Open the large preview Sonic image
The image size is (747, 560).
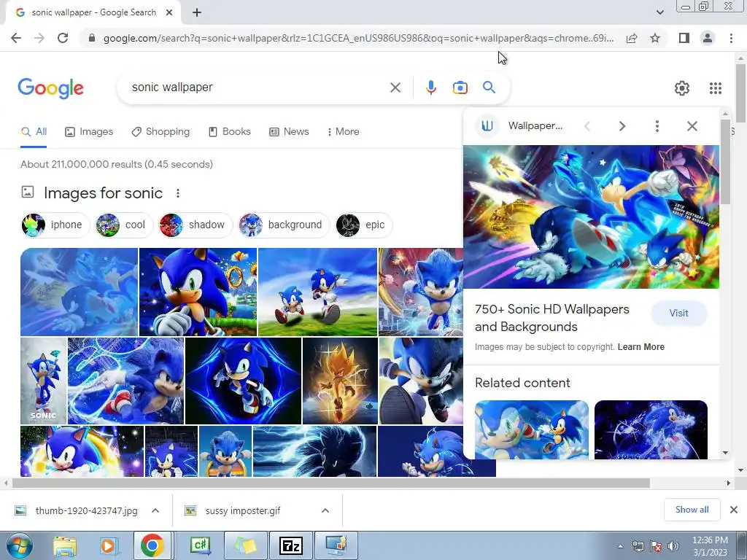tap(591, 217)
